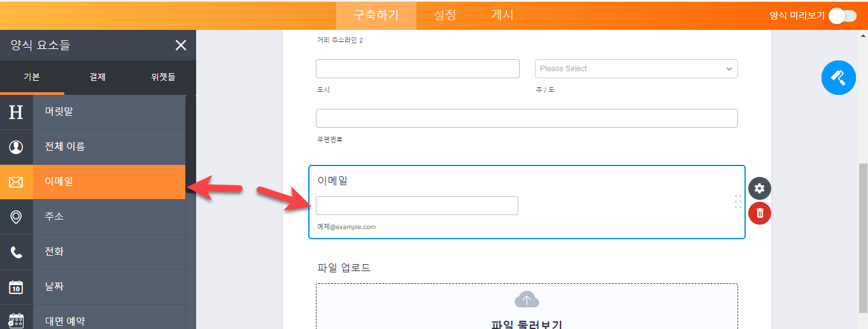Open the Please Select state dropdown
The height and width of the screenshot is (329, 868).
(x=636, y=69)
